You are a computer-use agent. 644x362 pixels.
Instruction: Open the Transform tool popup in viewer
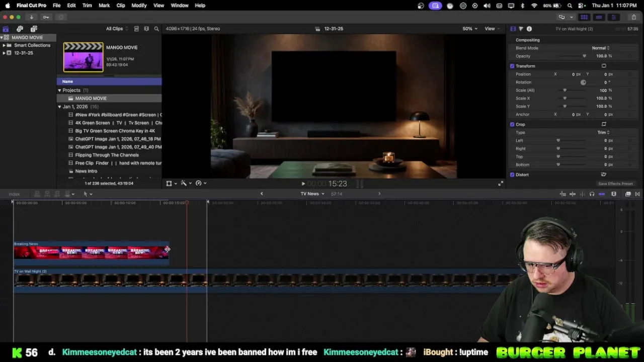[172, 184]
